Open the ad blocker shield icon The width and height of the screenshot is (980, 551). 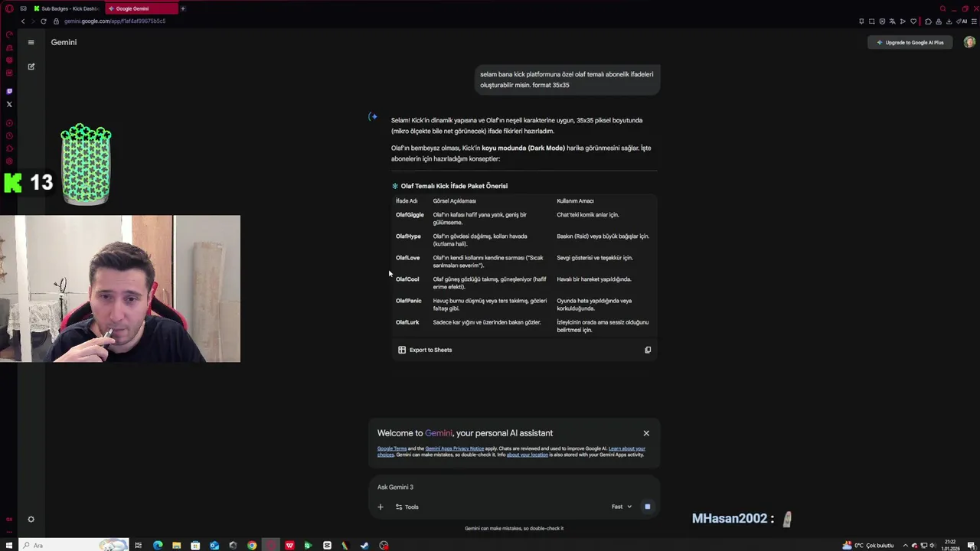click(x=882, y=21)
